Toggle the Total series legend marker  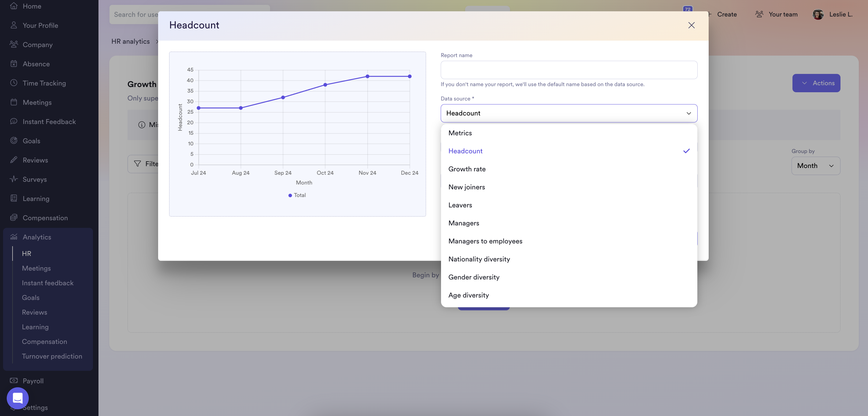290,195
